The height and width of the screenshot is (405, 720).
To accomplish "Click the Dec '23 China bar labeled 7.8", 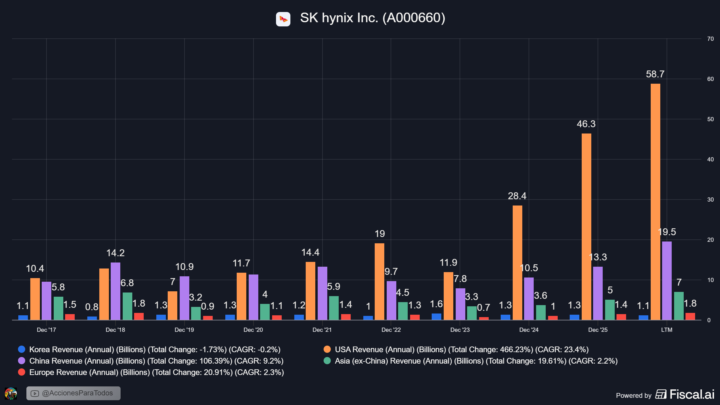I will point(460,304).
